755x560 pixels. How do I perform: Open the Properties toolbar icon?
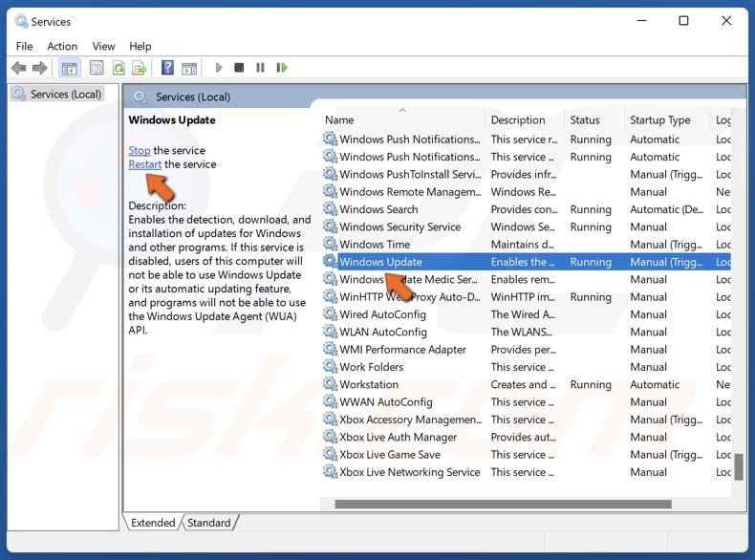coord(97,68)
